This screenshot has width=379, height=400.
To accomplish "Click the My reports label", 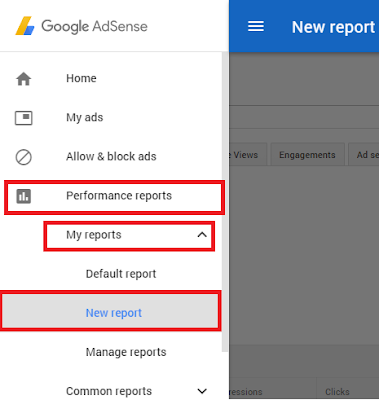I will [94, 235].
